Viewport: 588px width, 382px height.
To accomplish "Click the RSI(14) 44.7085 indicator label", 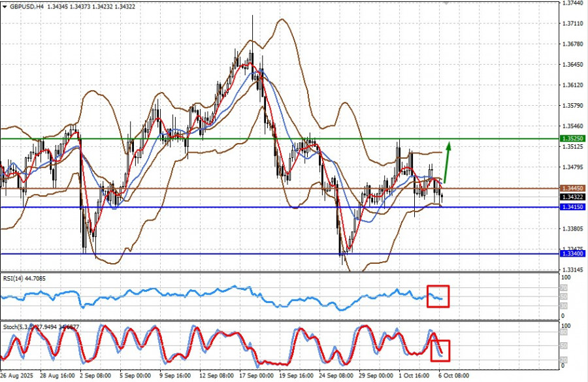I will point(24,279).
